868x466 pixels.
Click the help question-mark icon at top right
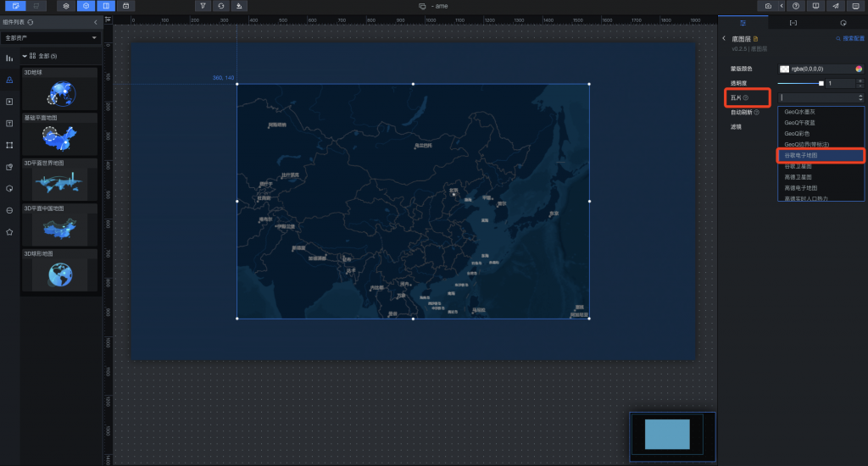(796, 6)
